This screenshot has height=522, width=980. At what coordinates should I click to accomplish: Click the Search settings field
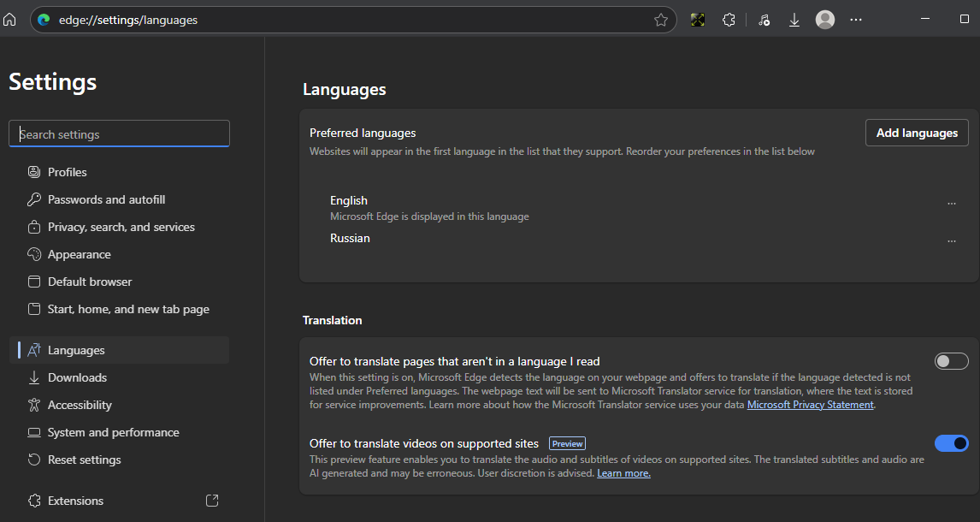tap(120, 133)
